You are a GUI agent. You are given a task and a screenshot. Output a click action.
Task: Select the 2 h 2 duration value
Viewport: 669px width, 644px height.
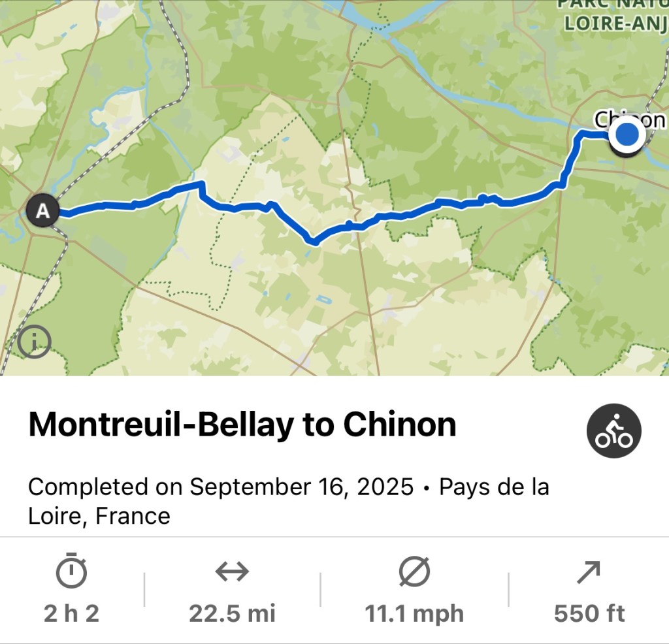[x=71, y=613]
